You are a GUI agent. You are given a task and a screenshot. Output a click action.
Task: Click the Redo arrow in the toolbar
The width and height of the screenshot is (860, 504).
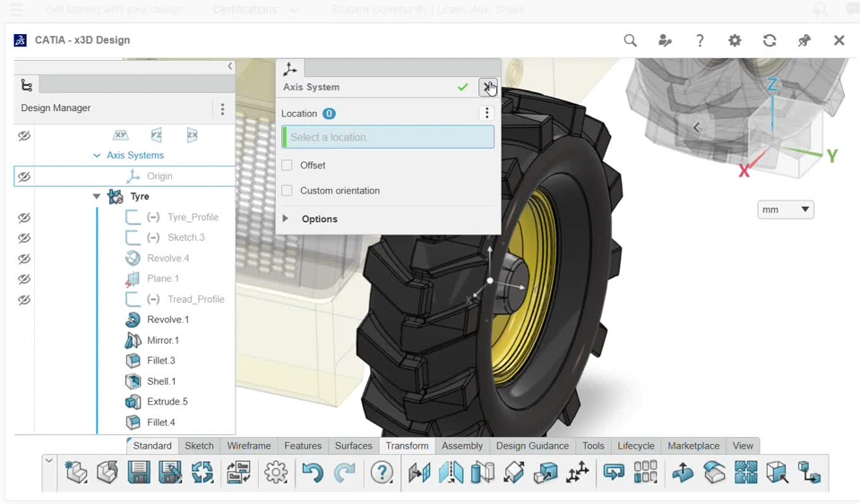click(344, 473)
